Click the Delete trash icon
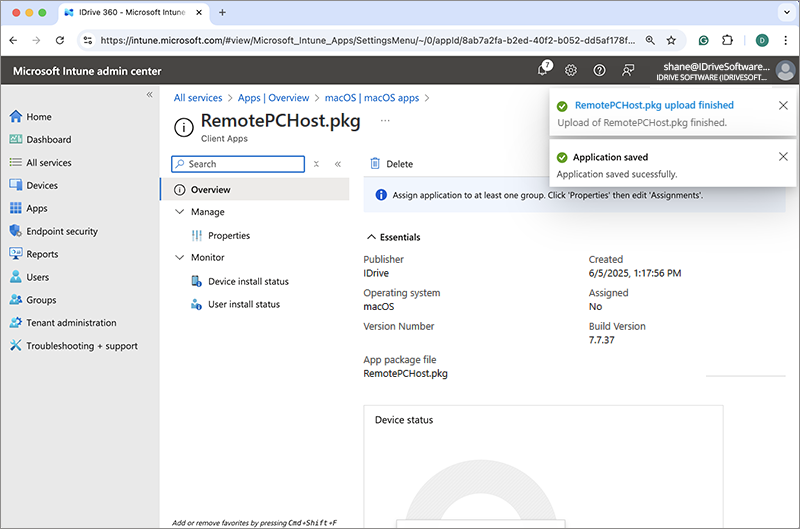Viewport: 800px width, 529px height. point(375,164)
